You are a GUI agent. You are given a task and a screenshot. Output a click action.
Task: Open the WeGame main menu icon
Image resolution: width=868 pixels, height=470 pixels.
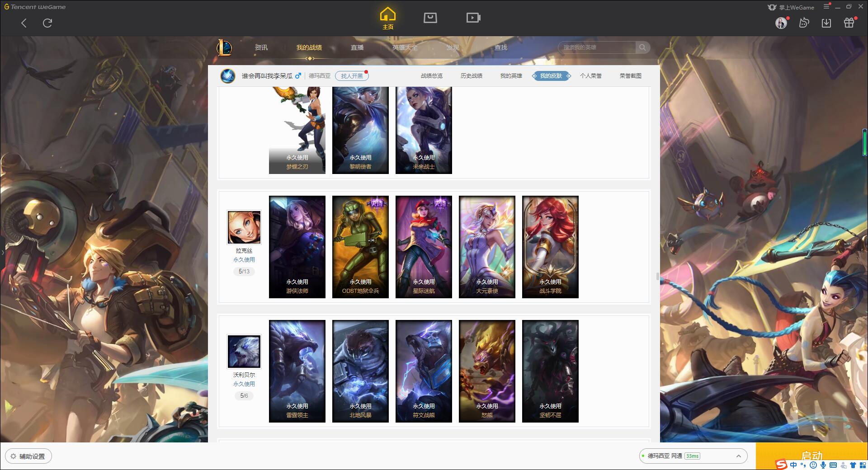[x=826, y=6]
